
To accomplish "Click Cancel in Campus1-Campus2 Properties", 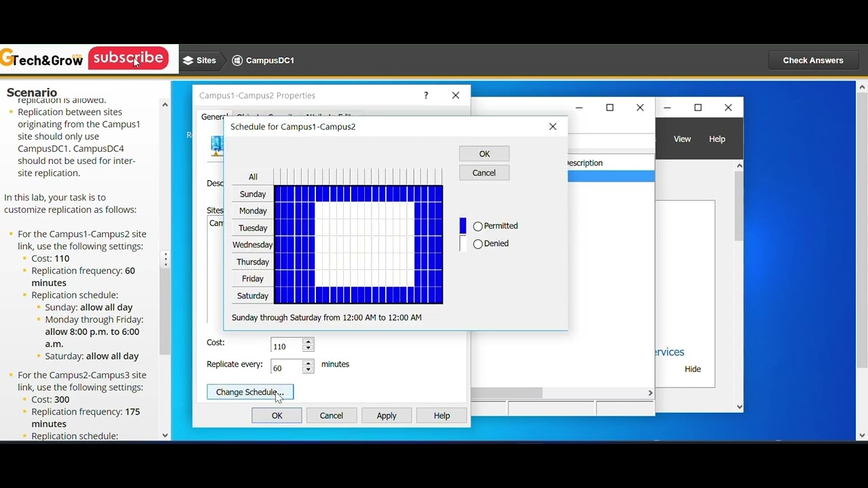I will pyautogui.click(x=332, y=415).
